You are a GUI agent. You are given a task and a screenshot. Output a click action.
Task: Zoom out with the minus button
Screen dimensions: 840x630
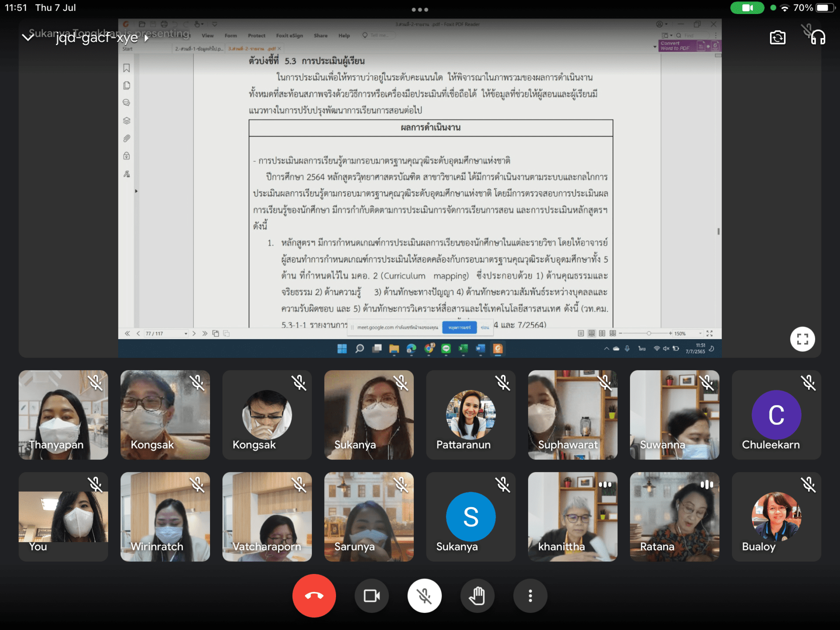pos(620,333)
